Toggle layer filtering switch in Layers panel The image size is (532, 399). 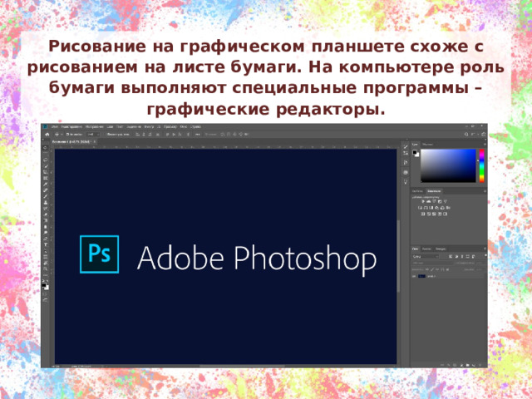(x=485, y=255)
